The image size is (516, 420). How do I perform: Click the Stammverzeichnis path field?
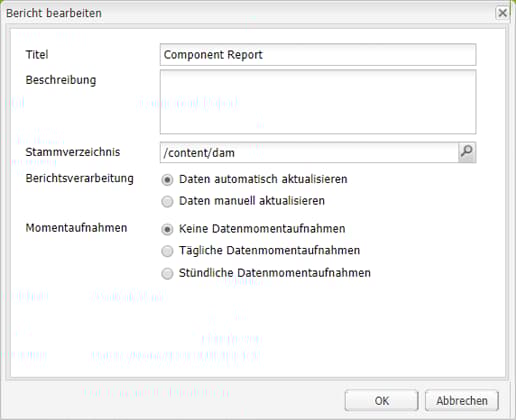tap(309, 153)
